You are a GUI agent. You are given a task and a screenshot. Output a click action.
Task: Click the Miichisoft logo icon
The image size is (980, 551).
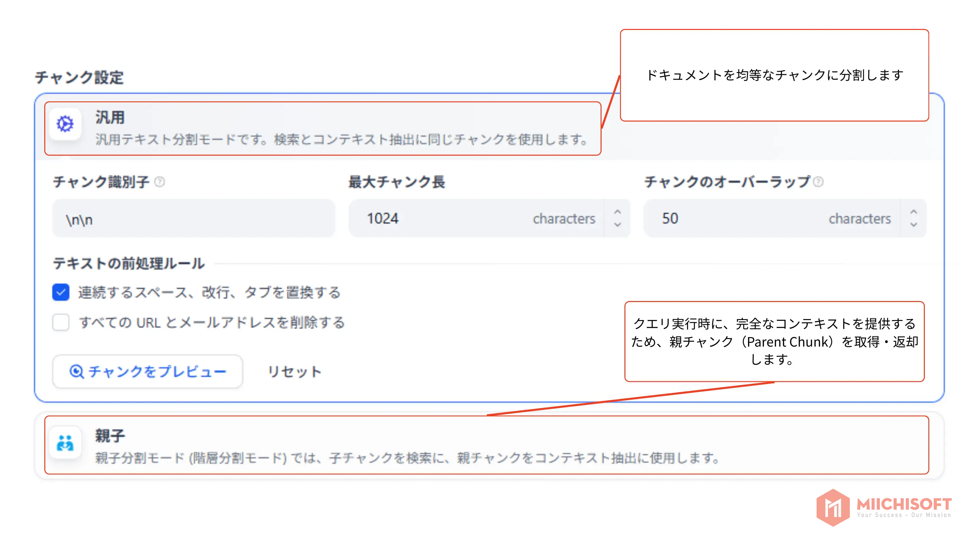coord(833,507)
